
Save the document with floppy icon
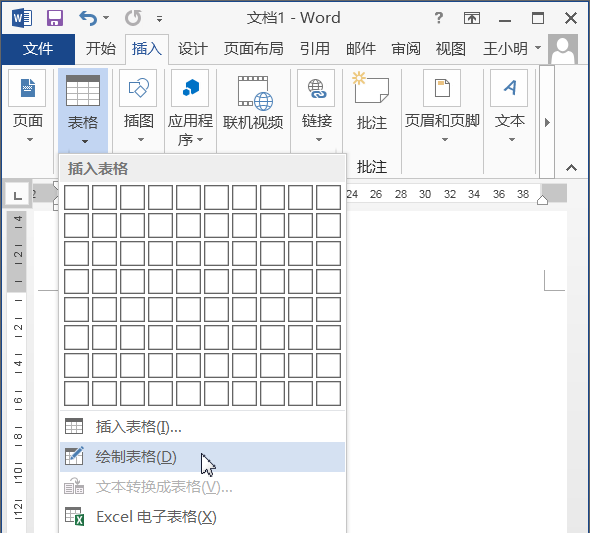55,18
